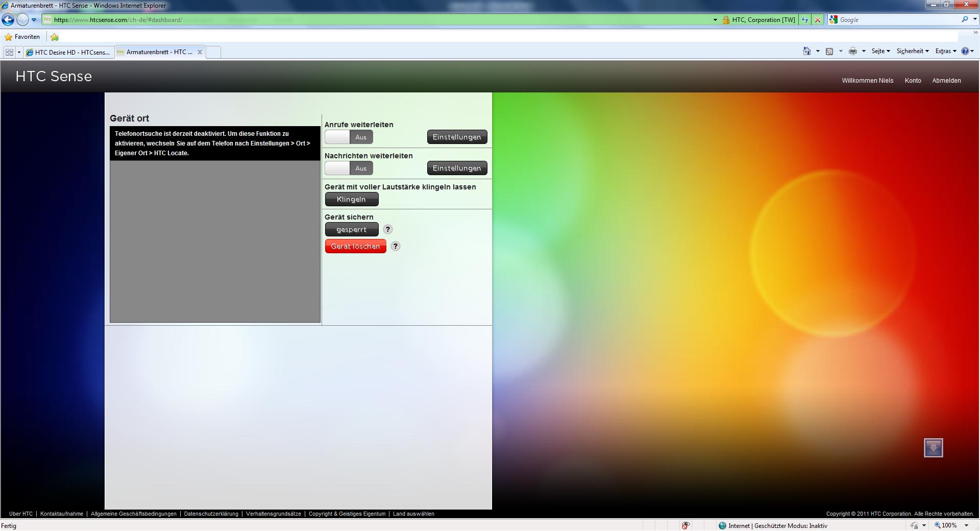This screenshot has width=980, height=531.
Task: Open recent pages dropdown next to Forward
Action: click(34, 20)
